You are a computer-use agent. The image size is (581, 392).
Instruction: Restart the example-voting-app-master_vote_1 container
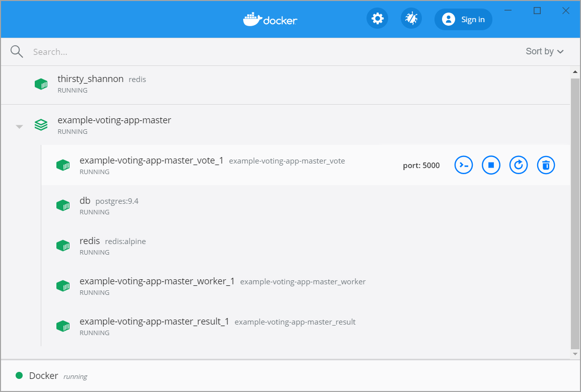519,165
